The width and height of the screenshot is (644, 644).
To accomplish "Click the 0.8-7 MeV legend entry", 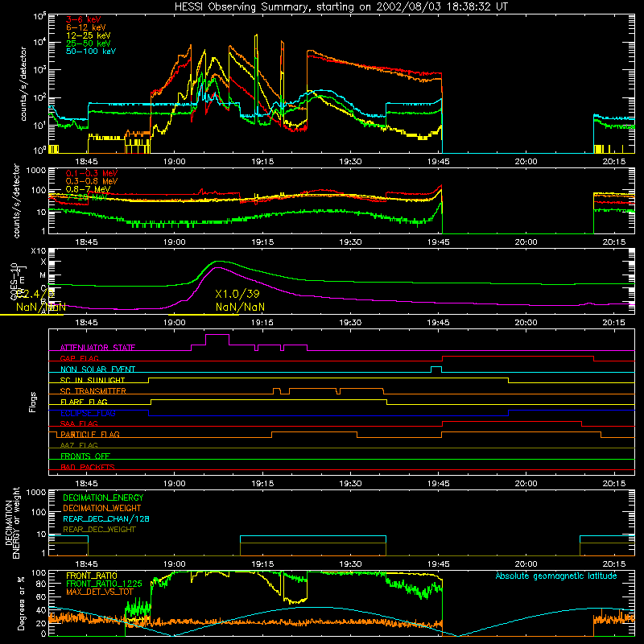I will pyautogui.click(x=88, y=189).
